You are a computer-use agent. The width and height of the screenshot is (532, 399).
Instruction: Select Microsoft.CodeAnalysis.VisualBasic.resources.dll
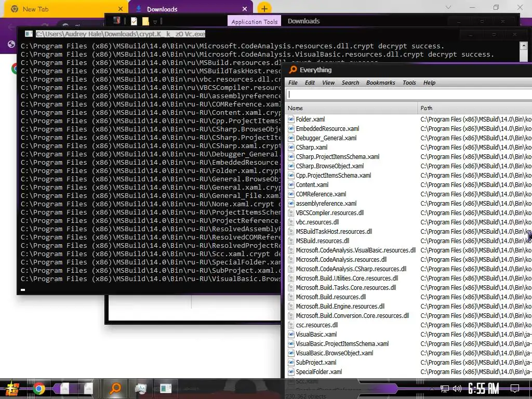tap(355, 250)
